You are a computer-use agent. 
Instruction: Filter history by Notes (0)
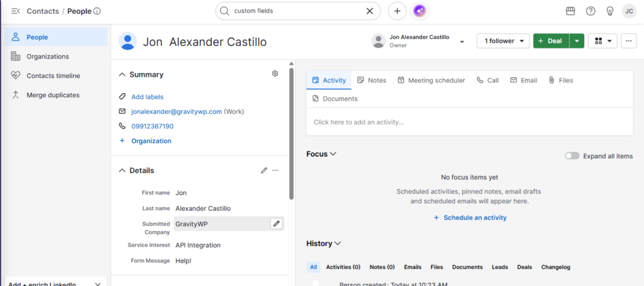pyautogui.click(x=382, y=267)
